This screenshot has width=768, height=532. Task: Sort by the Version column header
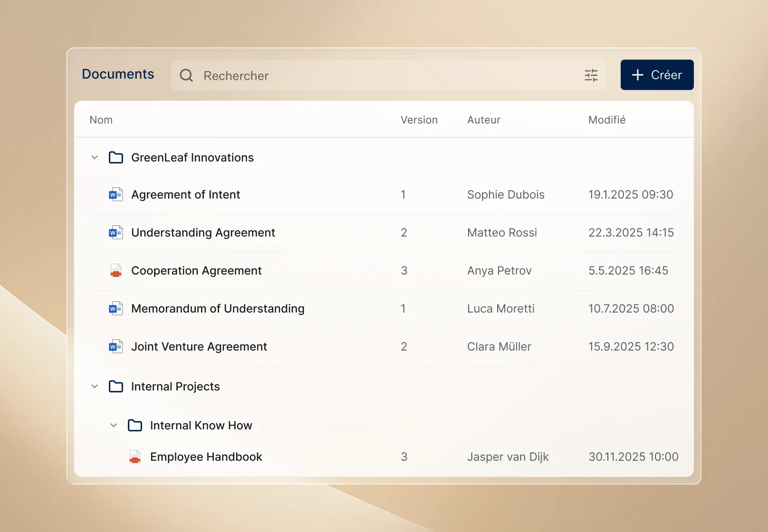coord(419,120)
